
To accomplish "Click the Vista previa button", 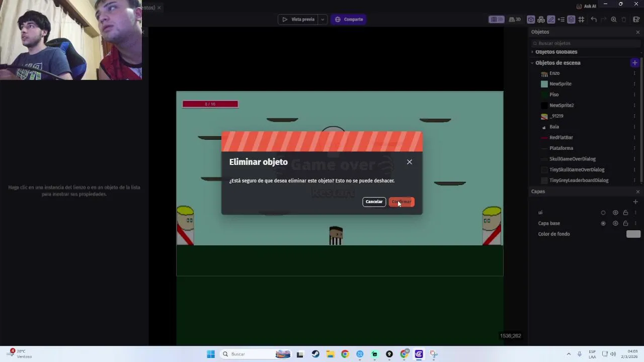I will (298, 19).
